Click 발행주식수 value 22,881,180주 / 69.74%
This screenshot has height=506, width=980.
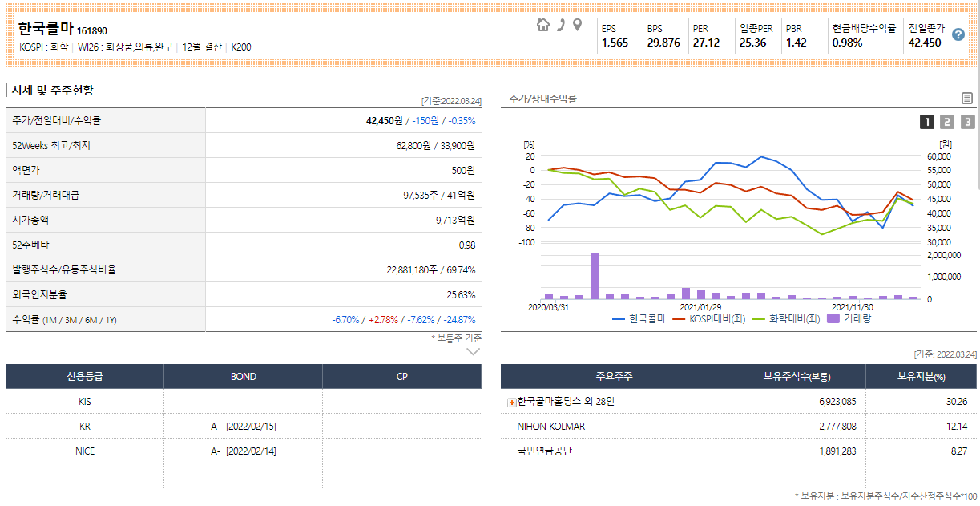pos(431,269)
